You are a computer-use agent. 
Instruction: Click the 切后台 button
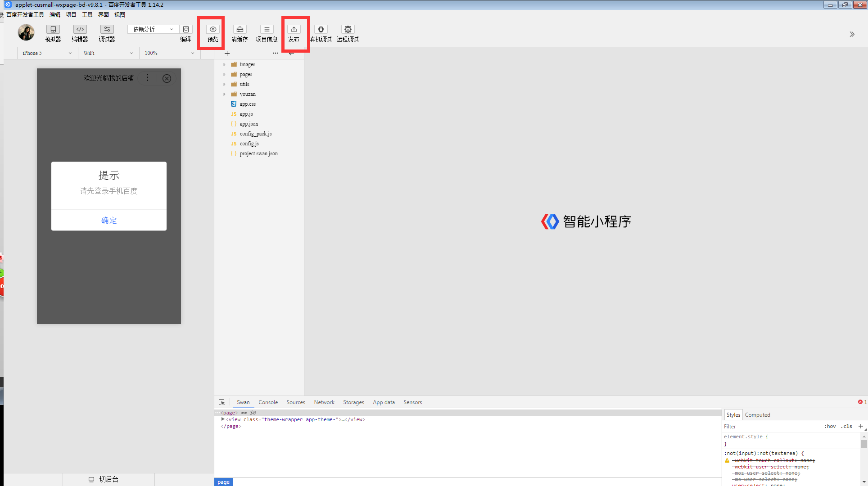click(x=108, y=479)
